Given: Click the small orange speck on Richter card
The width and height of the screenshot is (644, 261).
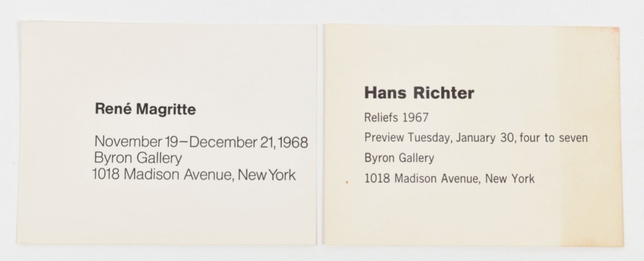Looking at the screenshot, I should [x=347, y=183].
